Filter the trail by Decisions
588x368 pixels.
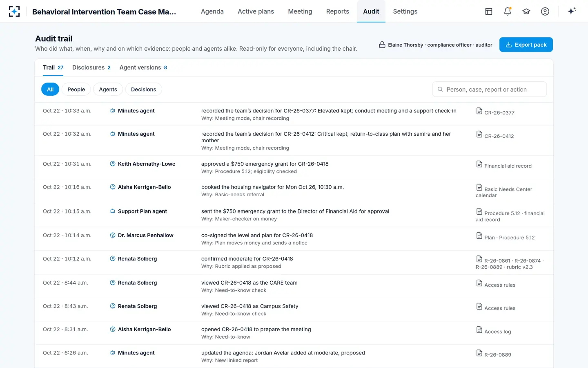(144, 89)
